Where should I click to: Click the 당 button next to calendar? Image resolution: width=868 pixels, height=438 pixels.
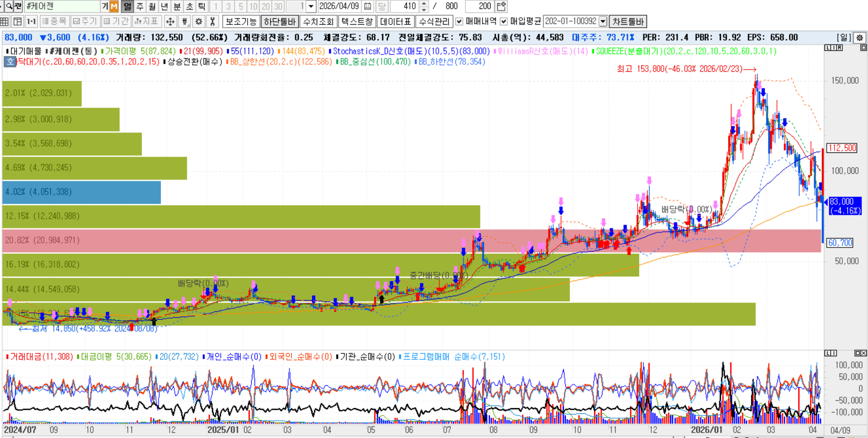click(x=382, y=6)
